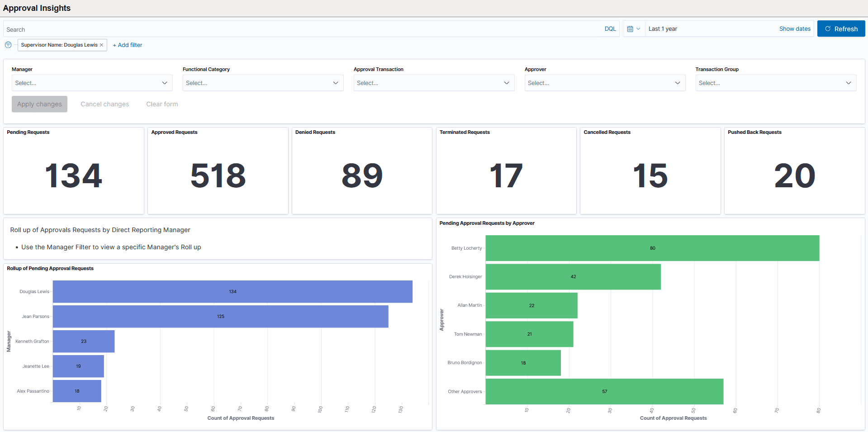Screen dimensions: 868x432
Task: Click Clear form to reset filters
Action: tap(161, 104)
